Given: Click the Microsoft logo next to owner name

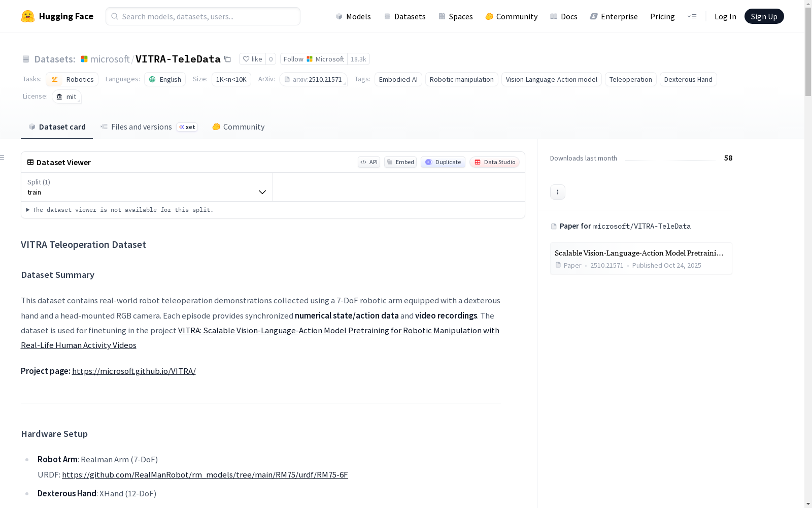Looking at the screenshot, I should (84, 59).
